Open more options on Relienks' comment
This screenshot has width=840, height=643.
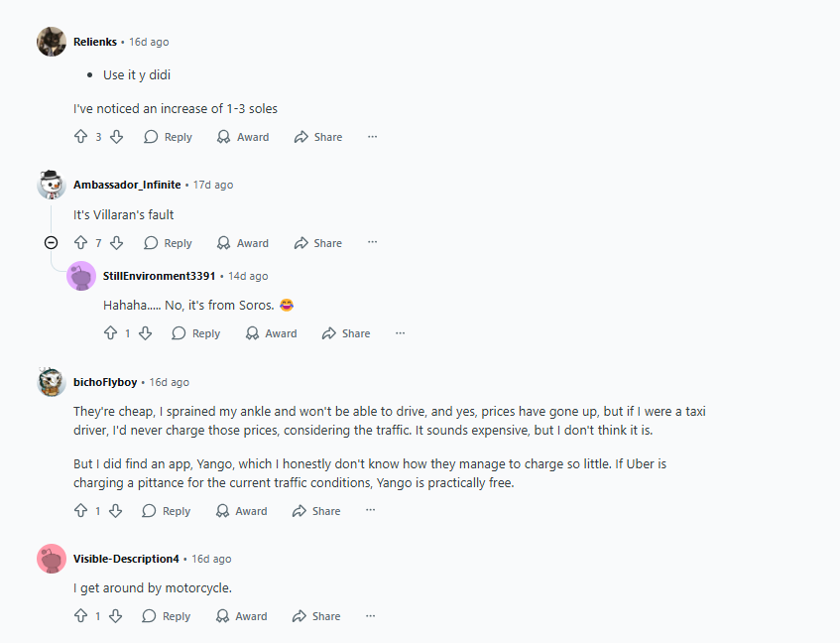[372, 137]
